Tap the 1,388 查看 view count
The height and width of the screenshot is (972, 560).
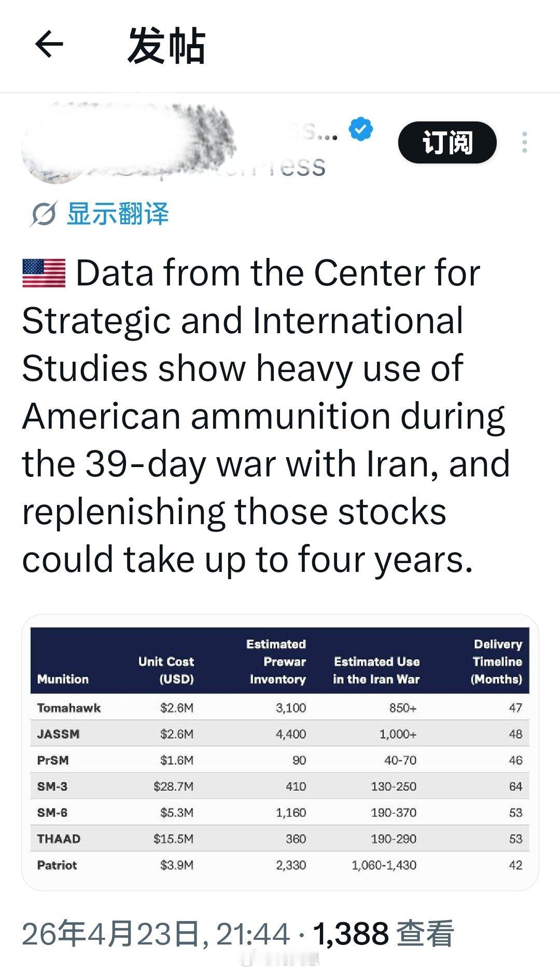384,934
